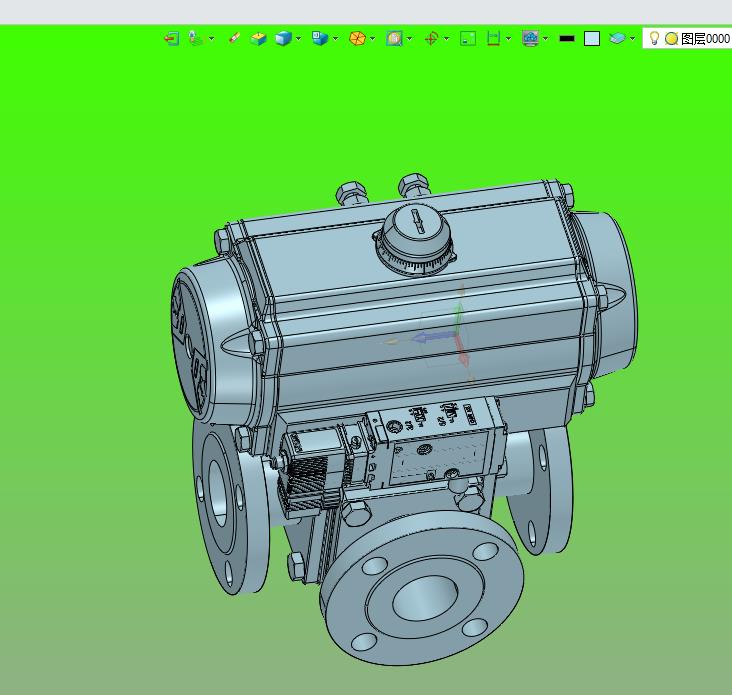This screenshot has height=695, width=732.
Task: Open the dropdown after layers stack icon
Action: pyautogui.click(x=633, y=39)
